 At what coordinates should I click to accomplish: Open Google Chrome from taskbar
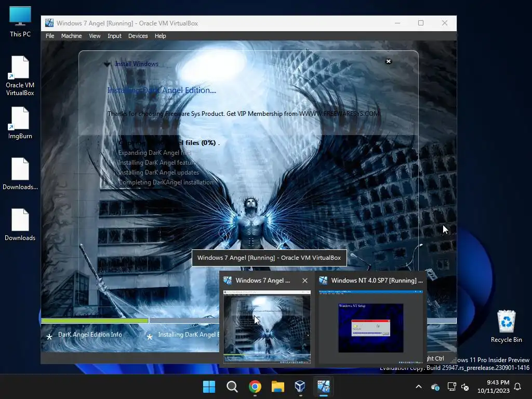pyautogui.click(x=255, y=387)
